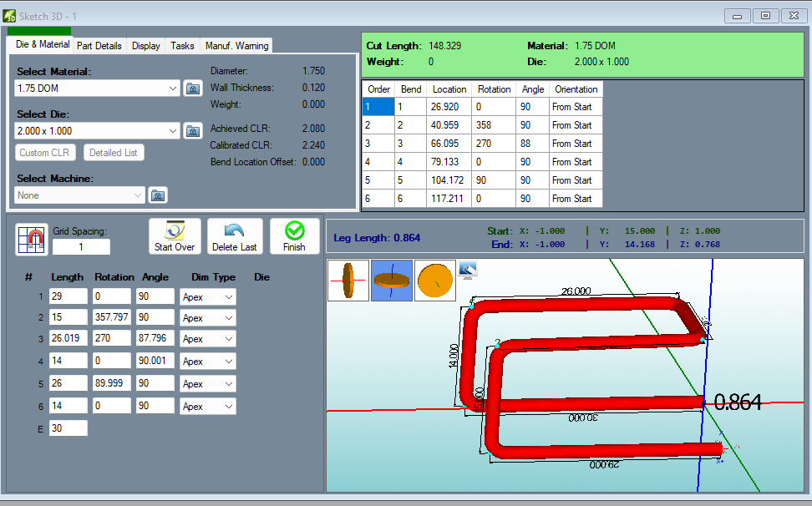Click Location cell 104.172
Screen dimensions: 812x506
pos(449,180)
